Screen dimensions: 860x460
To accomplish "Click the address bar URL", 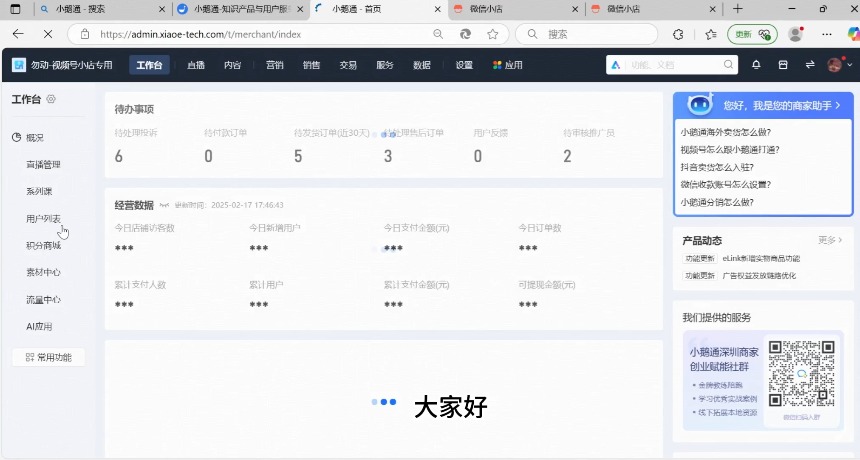I will pos(200,34).
